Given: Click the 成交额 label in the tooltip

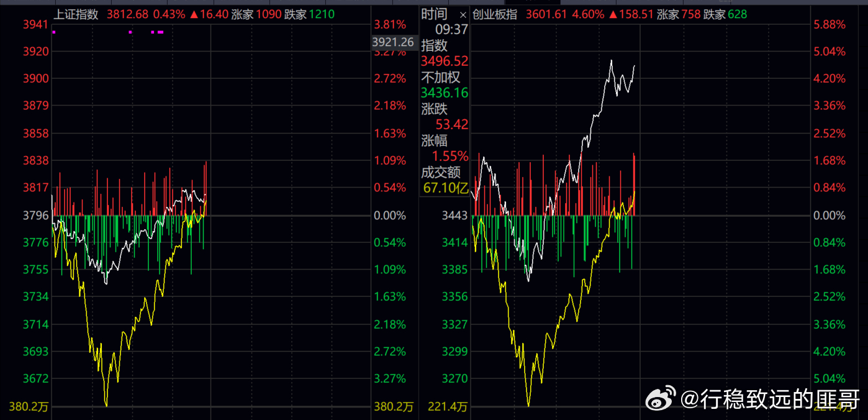Looking at the screenshot, I should (441, 172).
